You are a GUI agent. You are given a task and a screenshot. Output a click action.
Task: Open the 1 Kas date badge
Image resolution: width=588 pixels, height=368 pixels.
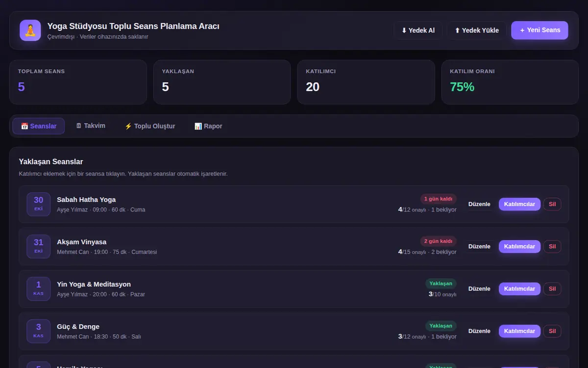[x=38, y=289]
